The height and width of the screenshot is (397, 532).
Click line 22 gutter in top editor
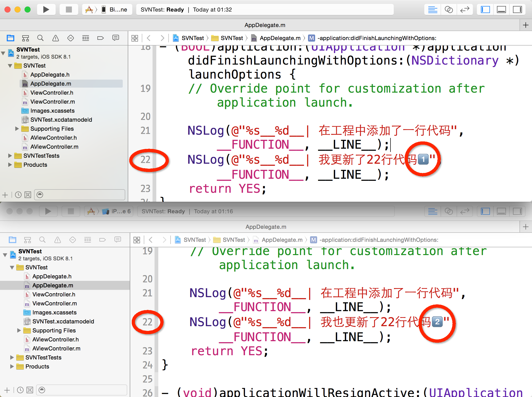coord(146,159)
